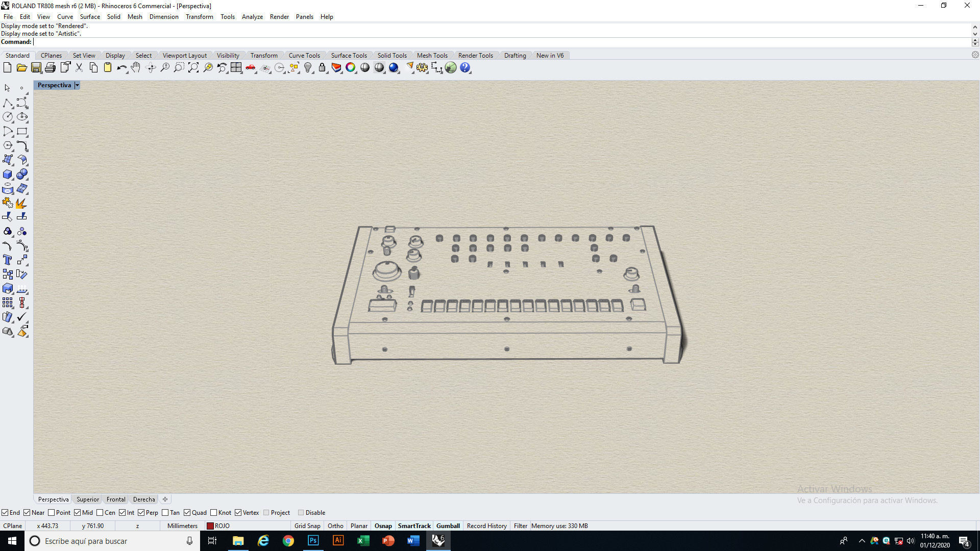
Task: Toggle the Int osnap checkbox
Action: tap(122, 513)
